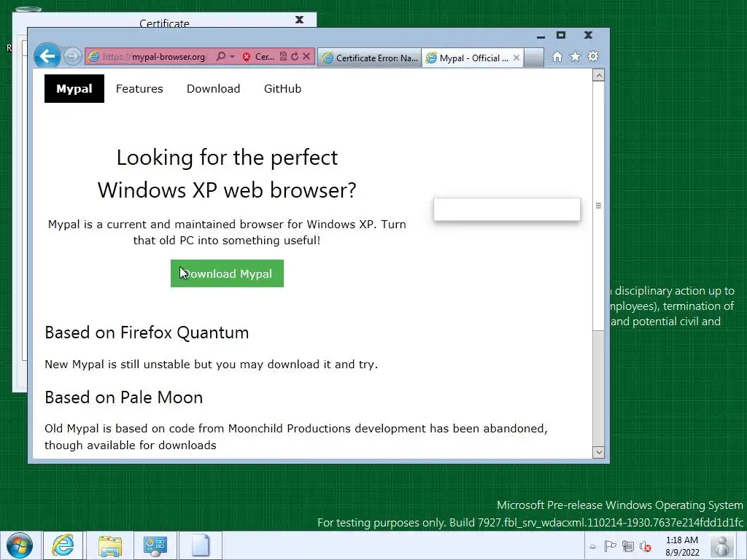Maximize the Internet Explorer window
This screenshot has width=747, height=560.
(561, 35)
